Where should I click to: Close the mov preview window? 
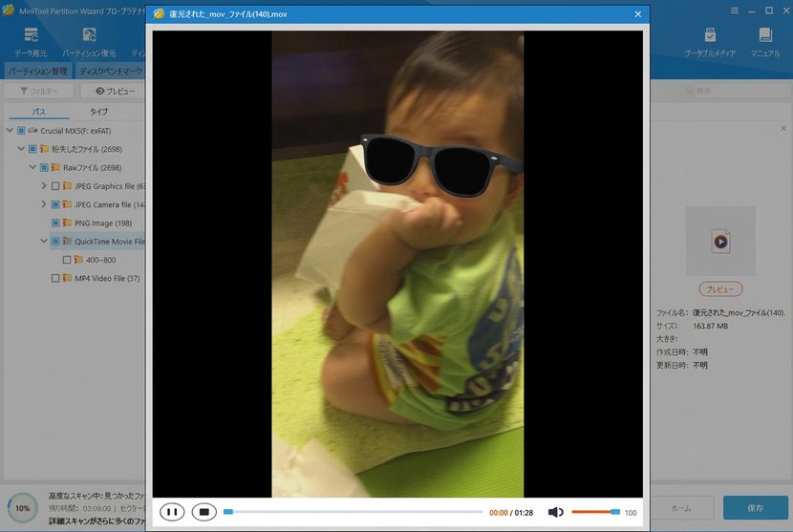click(x=637, y=14)
